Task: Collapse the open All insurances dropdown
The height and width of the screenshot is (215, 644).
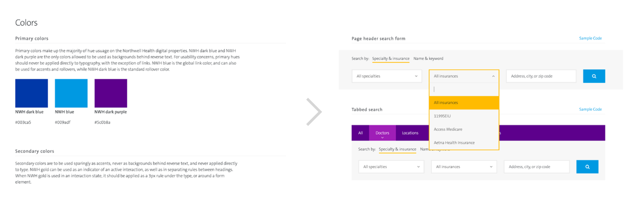Action: [464, 76]
